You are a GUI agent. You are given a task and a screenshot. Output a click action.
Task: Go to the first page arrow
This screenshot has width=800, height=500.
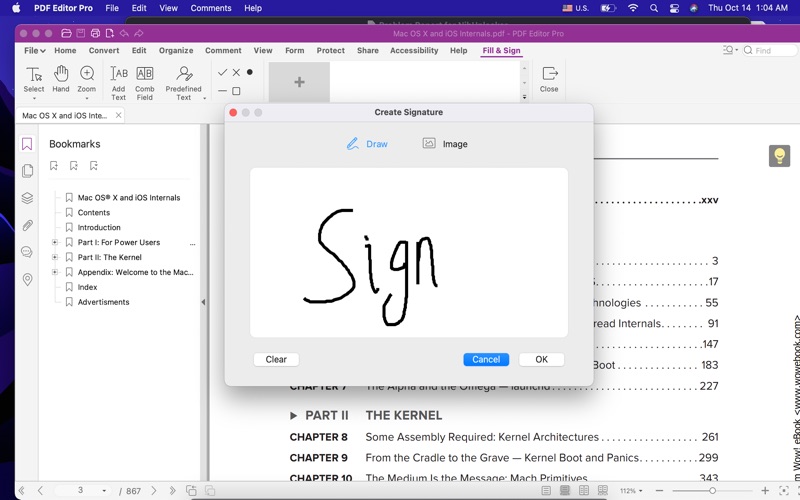click(21, 491)
